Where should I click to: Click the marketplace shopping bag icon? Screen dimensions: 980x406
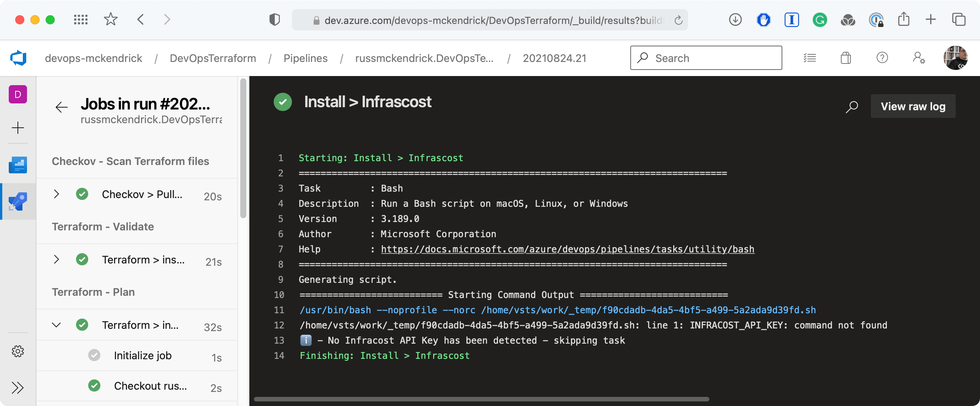[x=845, y=58]
